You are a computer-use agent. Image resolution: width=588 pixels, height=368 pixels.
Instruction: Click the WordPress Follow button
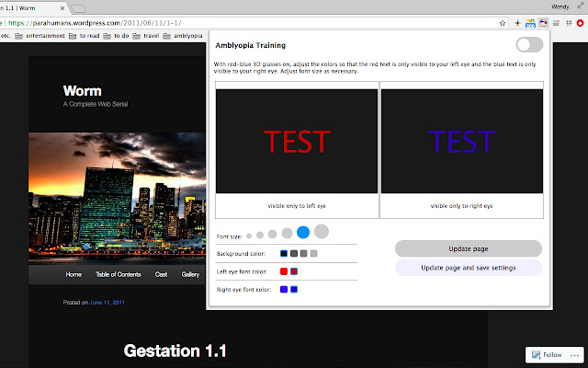coord(548,355)
